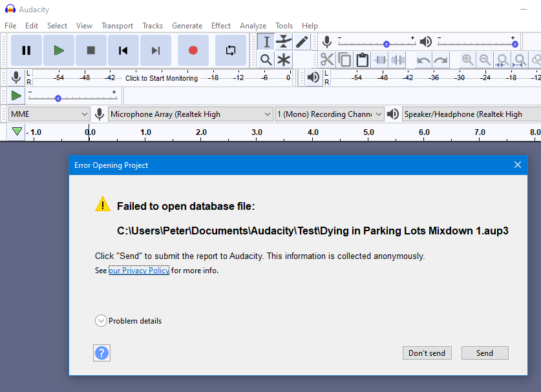Viewport: 541px width, 392px height.
Task: Start playback with the Play button
Action: [x=59, y=50]
